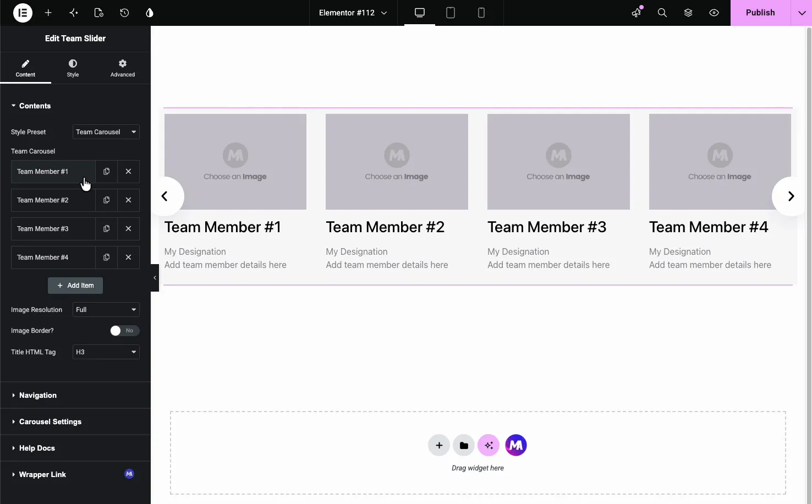Select Team Member #4 image placeholder
This screenshot has height=504, width=812.
(720, 162)
